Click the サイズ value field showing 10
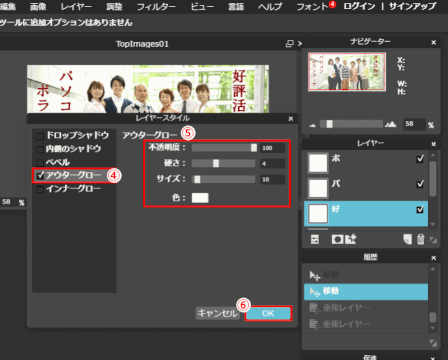This screenshot has height=360, width=448. [273, 179]
